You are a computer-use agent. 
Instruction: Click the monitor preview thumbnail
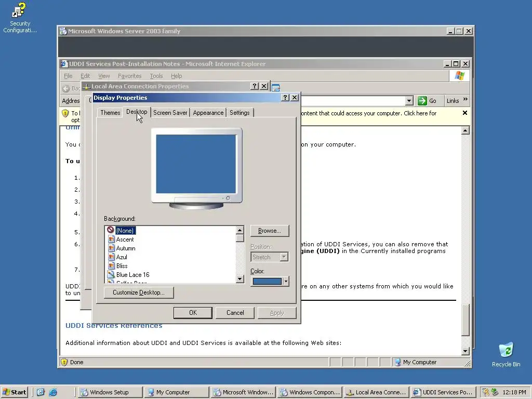click(196, 168)
